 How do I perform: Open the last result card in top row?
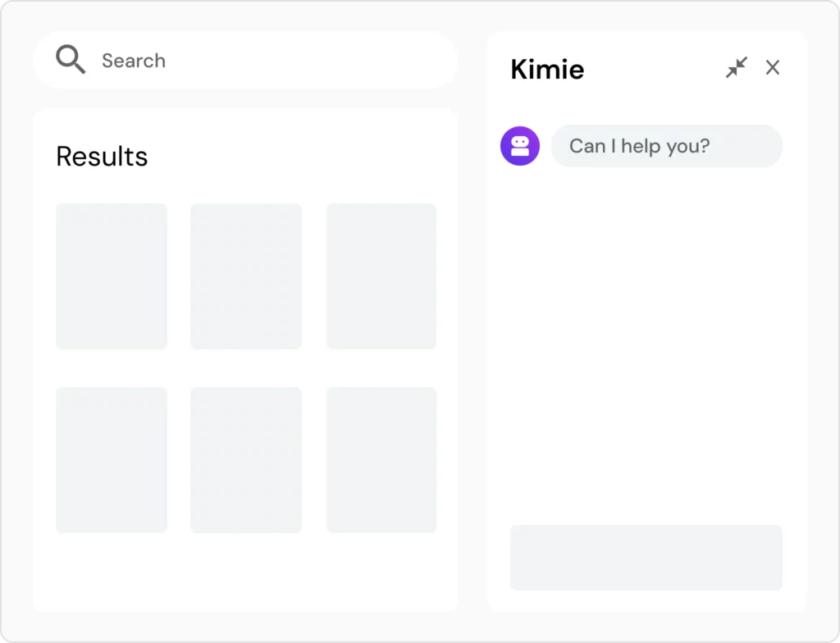coord(381,276)
